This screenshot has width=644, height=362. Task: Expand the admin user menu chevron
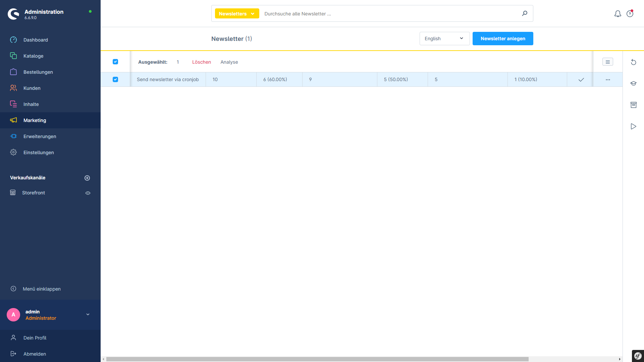pyautogui.click(x=88, y=314)
